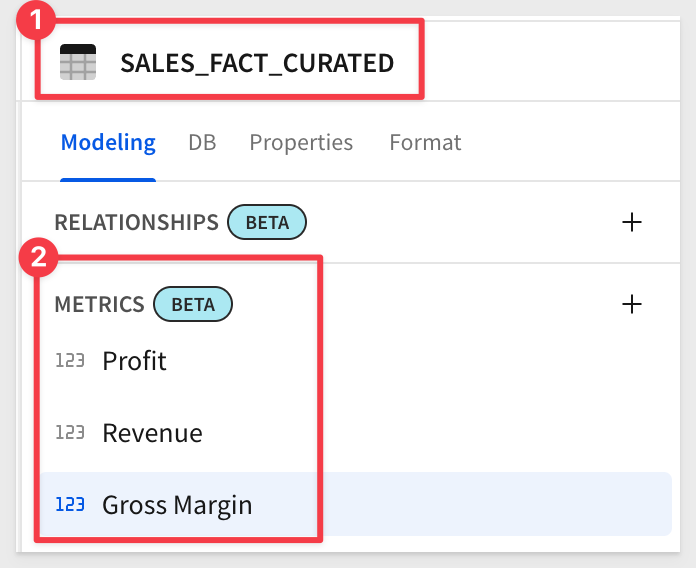Viewport: 696px width, 568px height.
Task: Click the BETA badge next to Metrics
Action: (x=193, y=304)
